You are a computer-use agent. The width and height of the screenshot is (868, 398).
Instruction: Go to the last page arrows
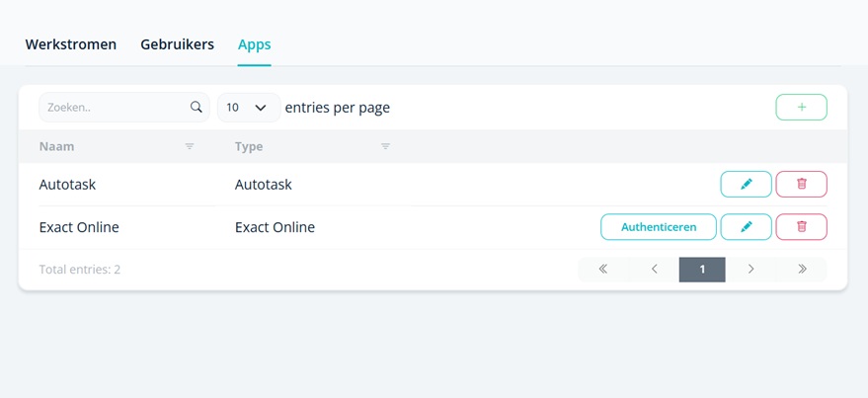[802, 269]
